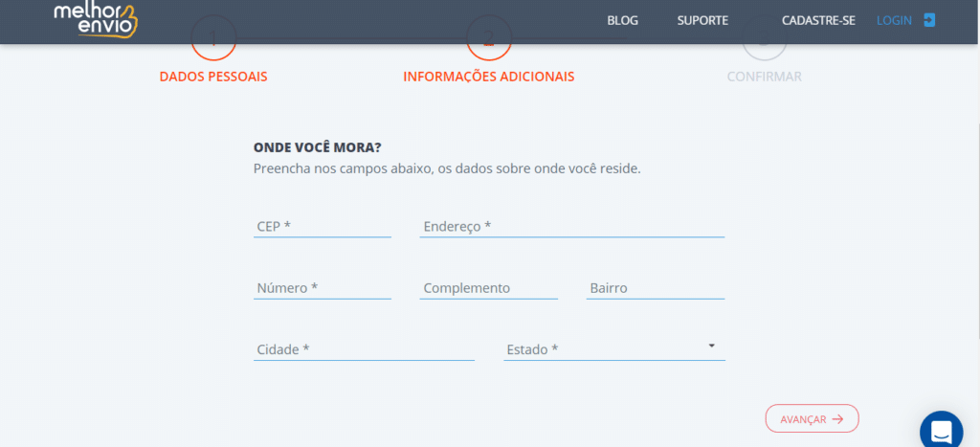Focus the Número input field
The image size is (980, 447).
coord(322,288)
